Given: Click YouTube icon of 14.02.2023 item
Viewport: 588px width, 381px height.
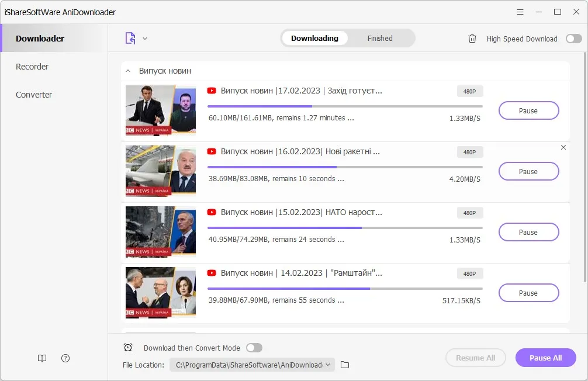Looking at the screenshot, I should [212, 273].
